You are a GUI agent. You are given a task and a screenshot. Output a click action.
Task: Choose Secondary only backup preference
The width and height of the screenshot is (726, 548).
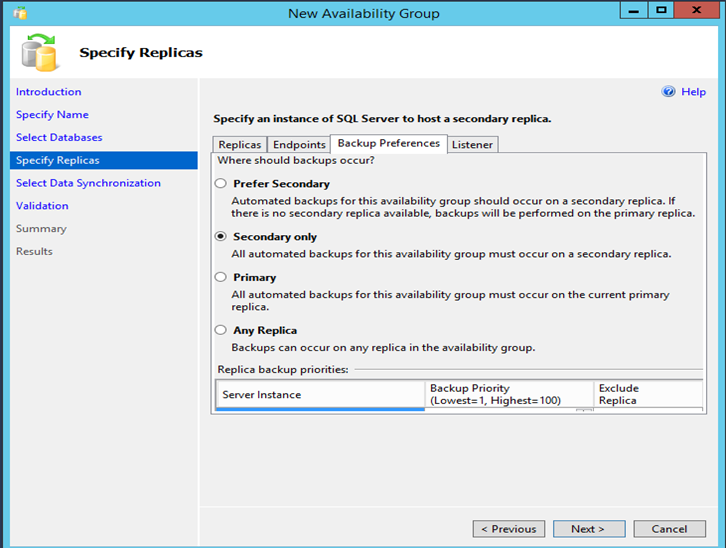pos(221,237)
